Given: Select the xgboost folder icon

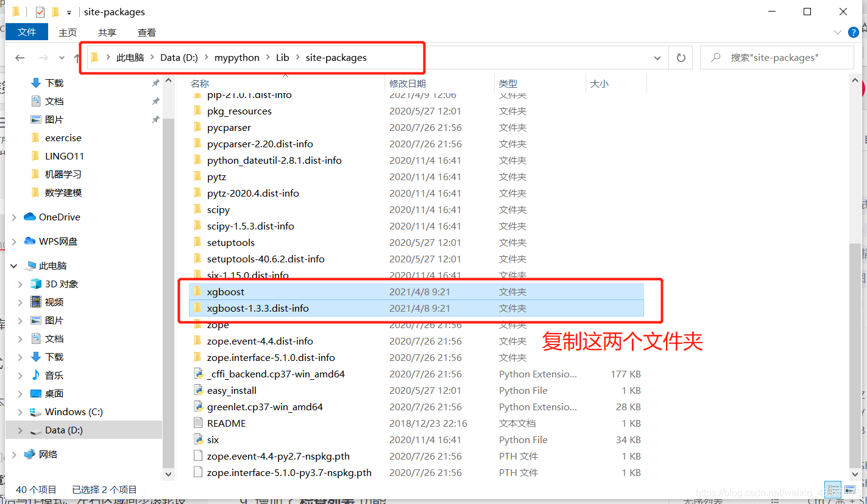Looking at the screenshot, I should [x=197, y=292].
